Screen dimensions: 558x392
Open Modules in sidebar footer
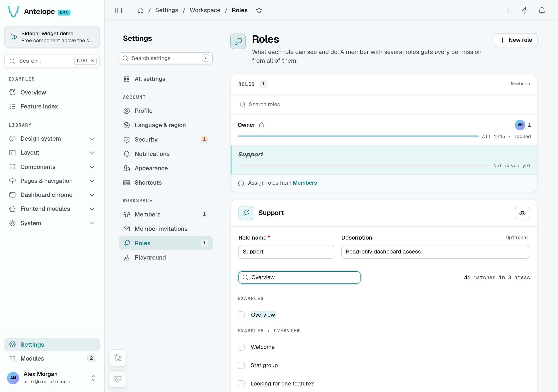52,358
